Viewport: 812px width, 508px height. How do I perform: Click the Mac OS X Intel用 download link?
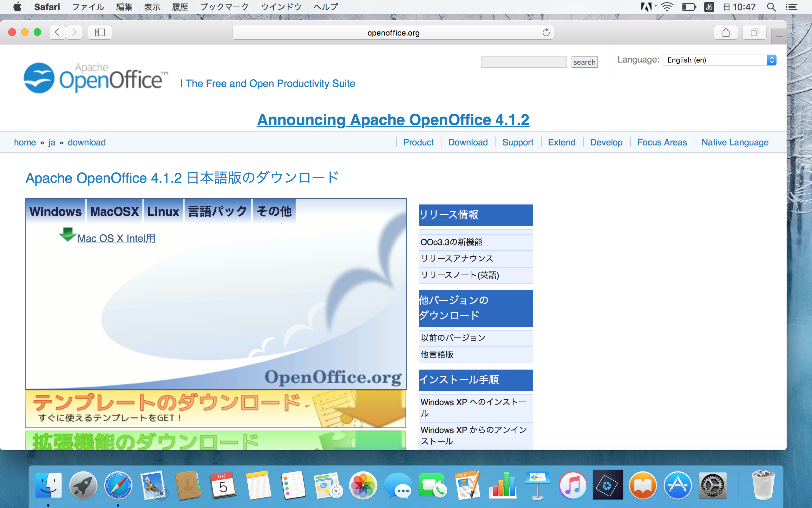click(116, 238)
